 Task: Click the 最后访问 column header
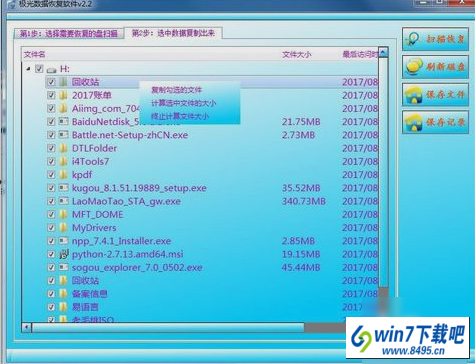(x=360, y=54)
